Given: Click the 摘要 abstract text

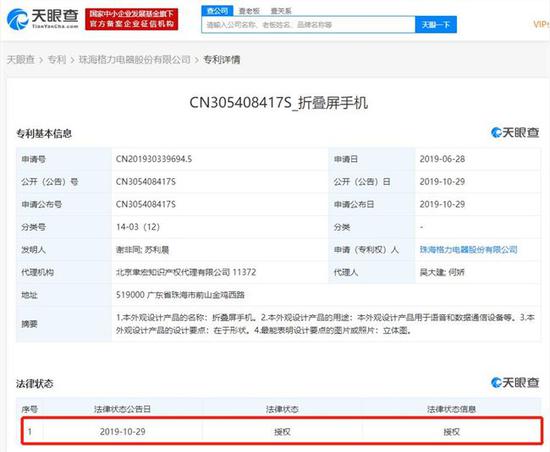Looking at the screenshot, I should tap(325, 324).
